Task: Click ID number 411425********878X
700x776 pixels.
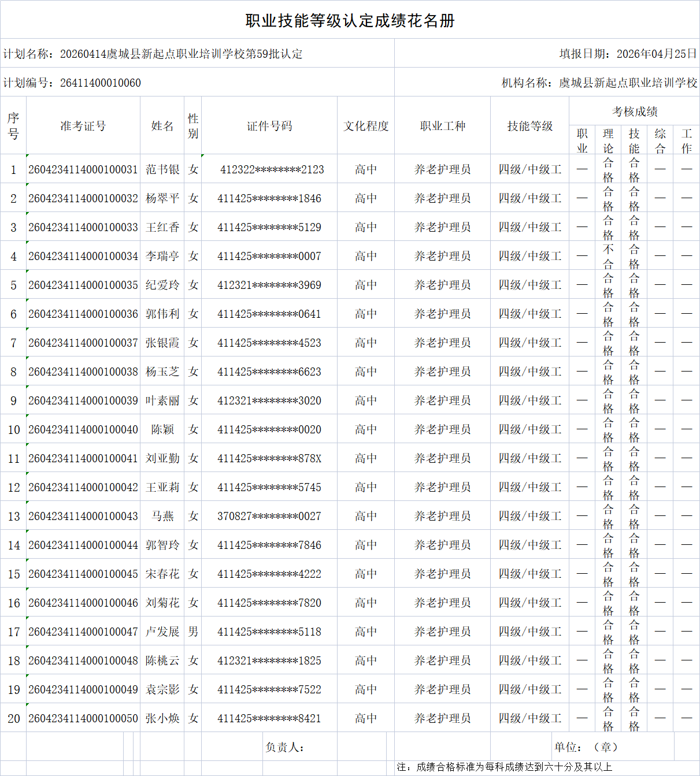Action: pos(269,458)
